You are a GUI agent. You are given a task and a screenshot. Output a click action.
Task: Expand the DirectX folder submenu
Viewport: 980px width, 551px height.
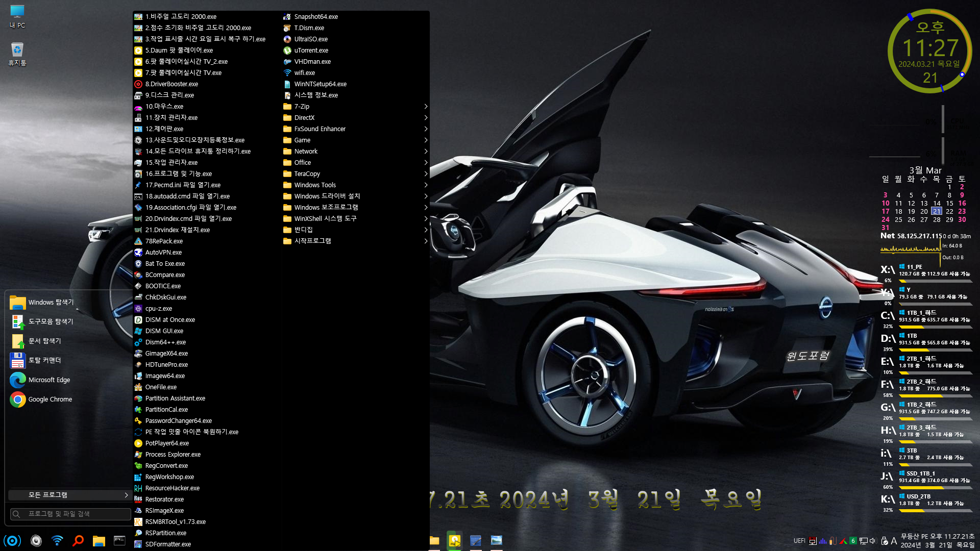(x=355, y=118)
